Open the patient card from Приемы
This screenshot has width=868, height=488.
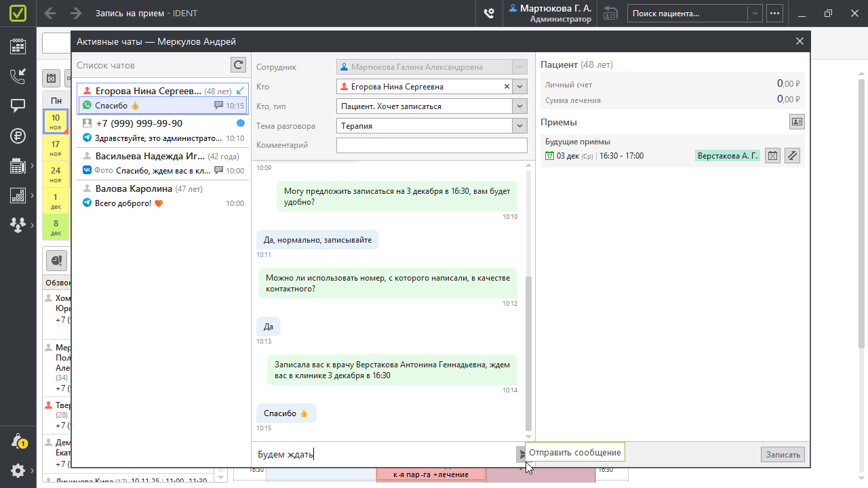pos(797,122)
